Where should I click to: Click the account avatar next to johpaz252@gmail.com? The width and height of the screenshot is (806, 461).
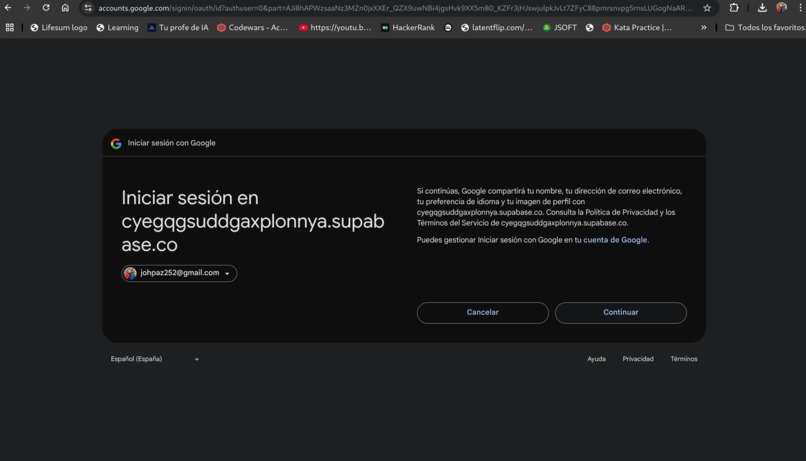130,273
